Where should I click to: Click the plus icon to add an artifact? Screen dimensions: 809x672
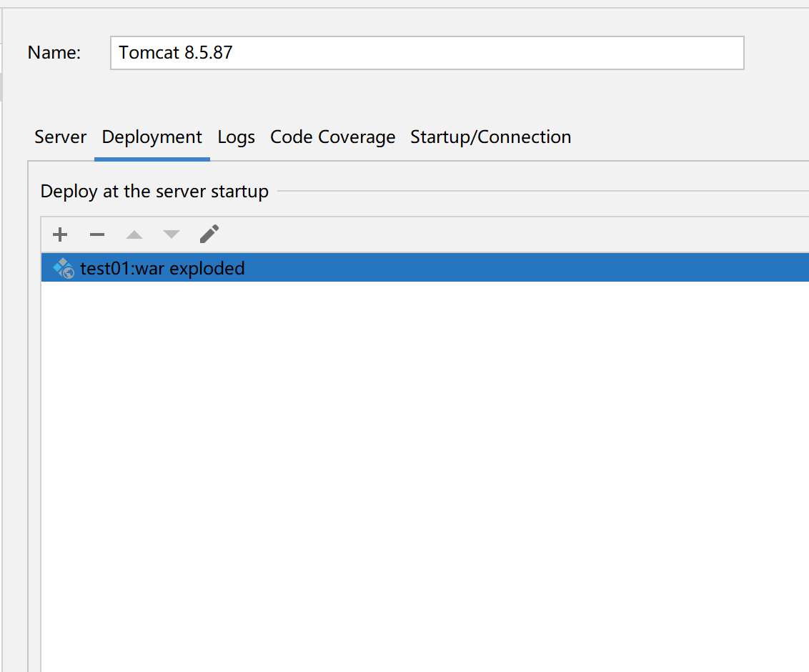click(x=60, y=234)
